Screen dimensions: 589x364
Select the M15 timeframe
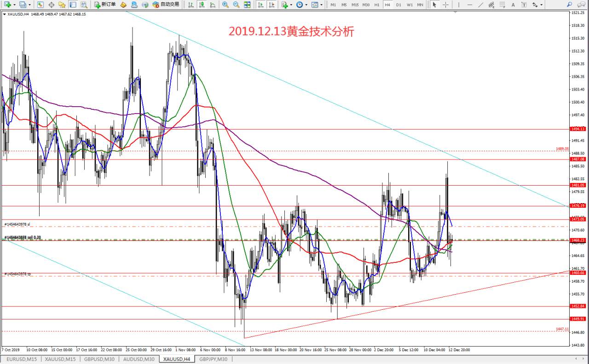click(x=355, y=5)
